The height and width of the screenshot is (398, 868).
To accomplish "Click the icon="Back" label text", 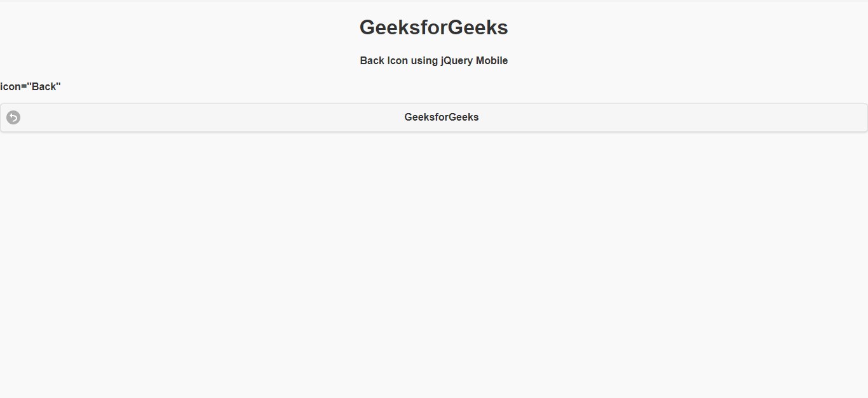I will tap(31, 86).
